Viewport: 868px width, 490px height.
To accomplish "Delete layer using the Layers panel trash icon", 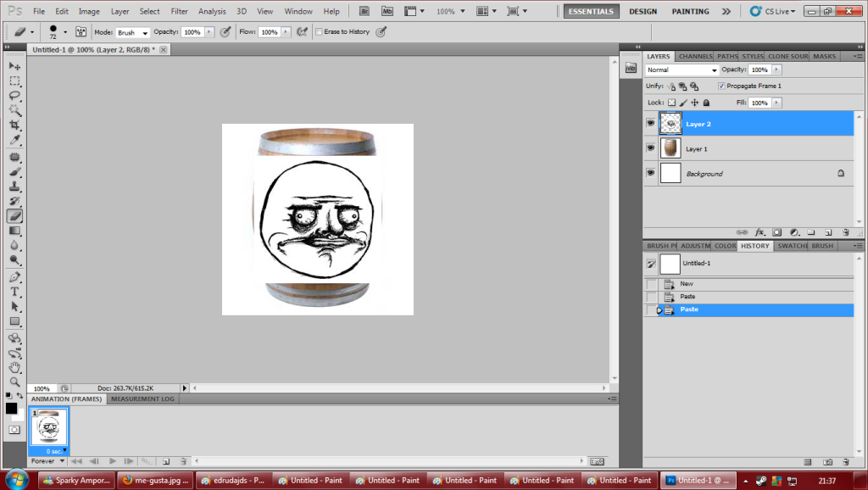I will click(845, 232).
